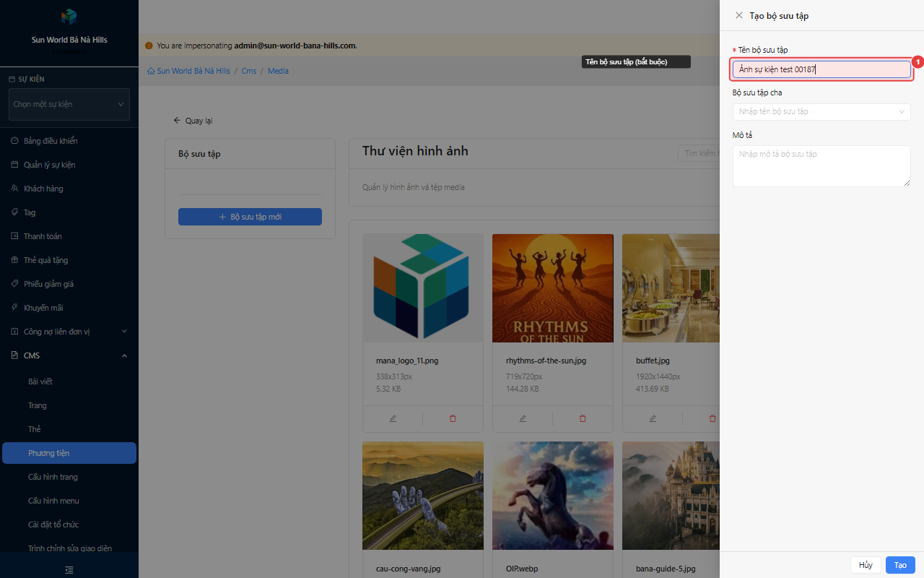Click the Quay lại back arrow
Viewport: 924px width, 578px height.
coord(177,121)
